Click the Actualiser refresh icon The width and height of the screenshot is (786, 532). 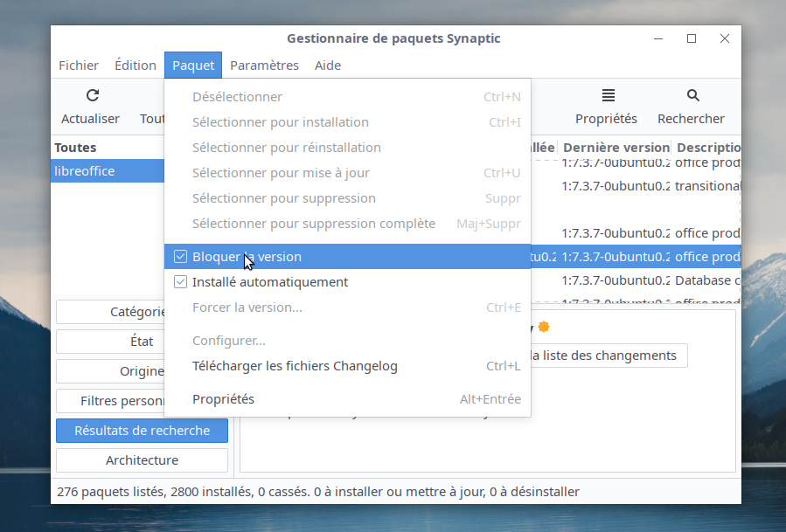coord(92,96)
